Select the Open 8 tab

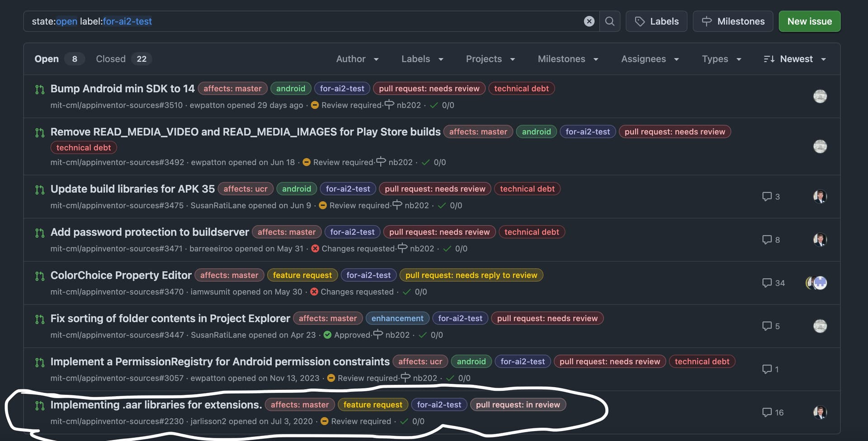coord(58,59)
